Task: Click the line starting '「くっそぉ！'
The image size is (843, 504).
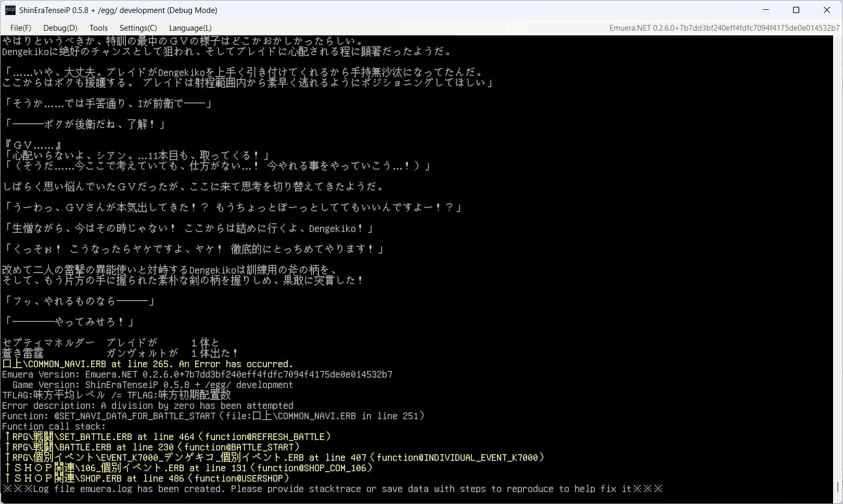Action: tap(194, 249)
